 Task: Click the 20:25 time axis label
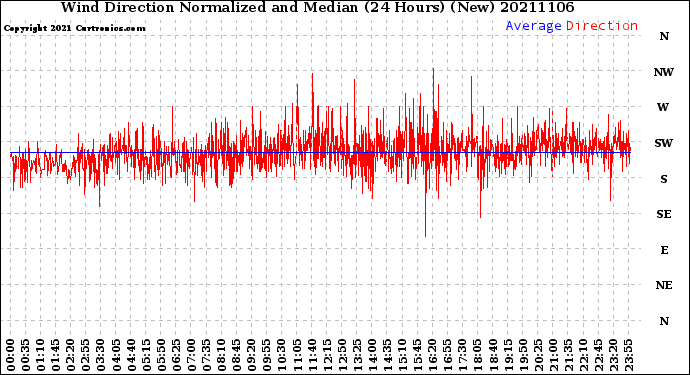(x=538, y=355)
